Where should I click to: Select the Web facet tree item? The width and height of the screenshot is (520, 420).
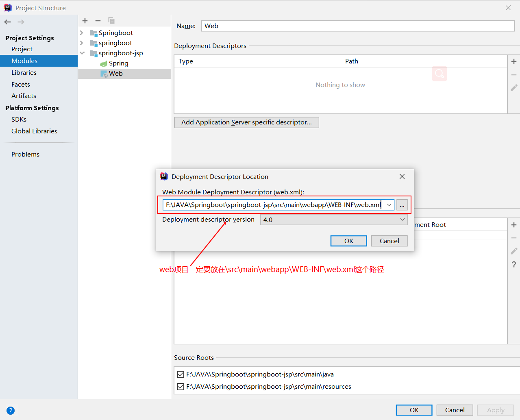(116, 74)
